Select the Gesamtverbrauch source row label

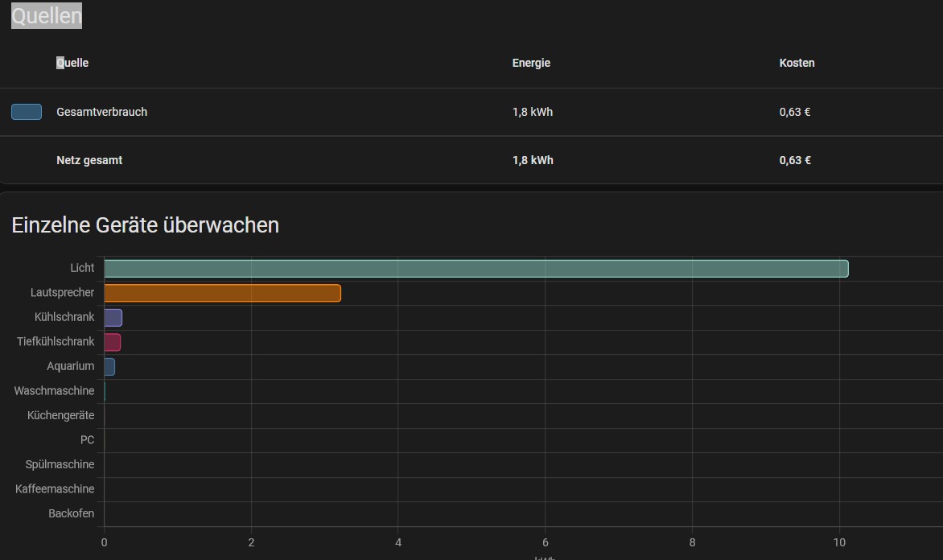pos(101,112)
